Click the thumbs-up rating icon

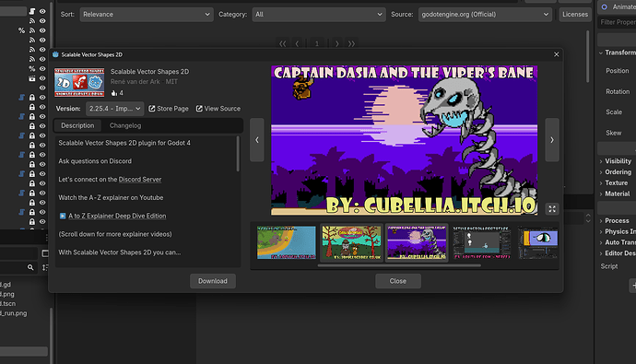(x=114, y=93)
